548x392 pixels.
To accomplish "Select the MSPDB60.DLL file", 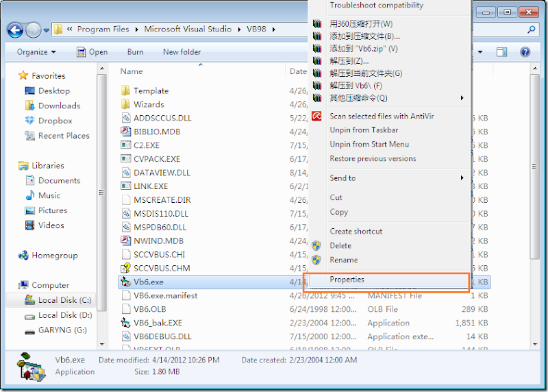I will 160,228.
